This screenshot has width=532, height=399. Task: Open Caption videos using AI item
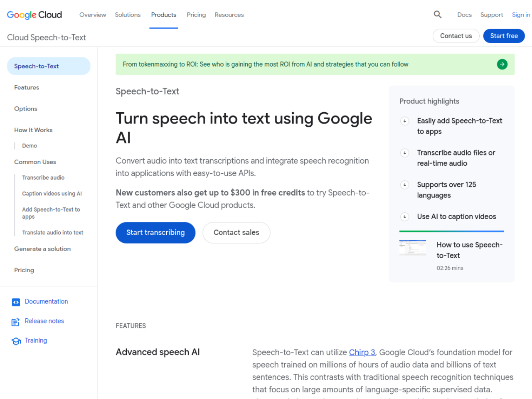(x=52, y=194)
